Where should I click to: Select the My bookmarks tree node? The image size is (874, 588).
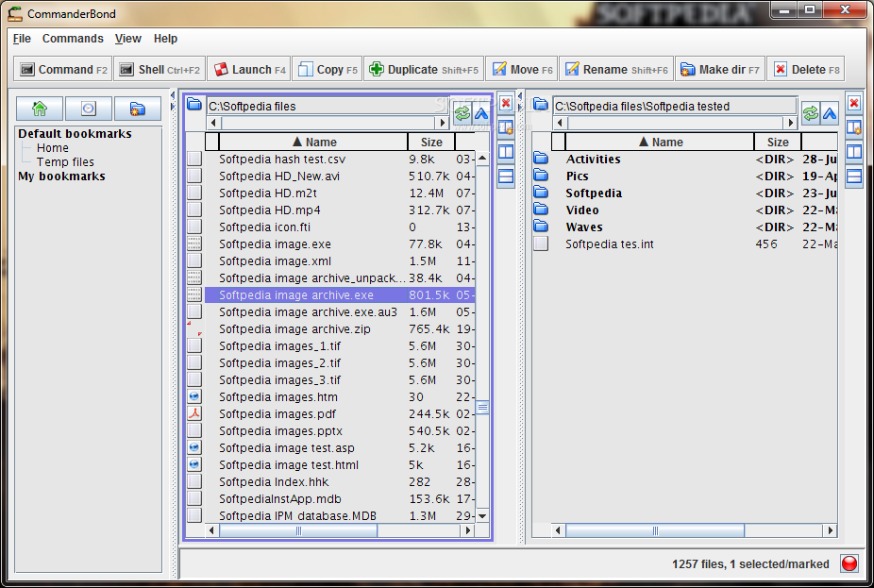[x=61, y=176]
